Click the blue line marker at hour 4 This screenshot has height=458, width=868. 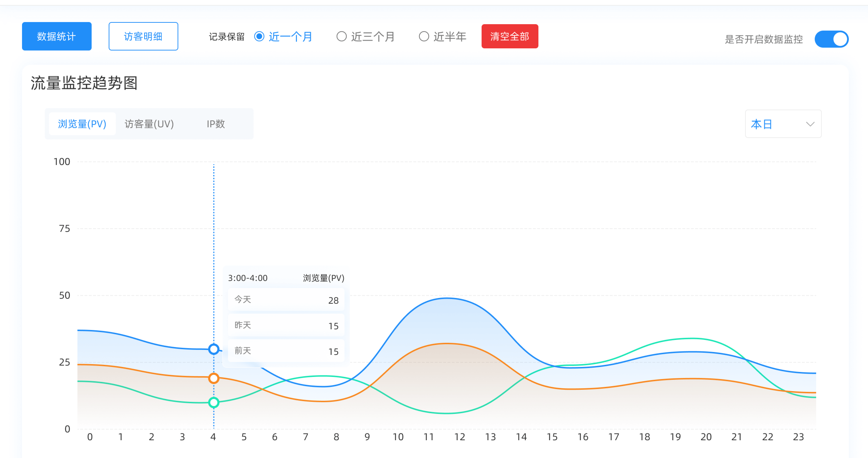point(213,349)
